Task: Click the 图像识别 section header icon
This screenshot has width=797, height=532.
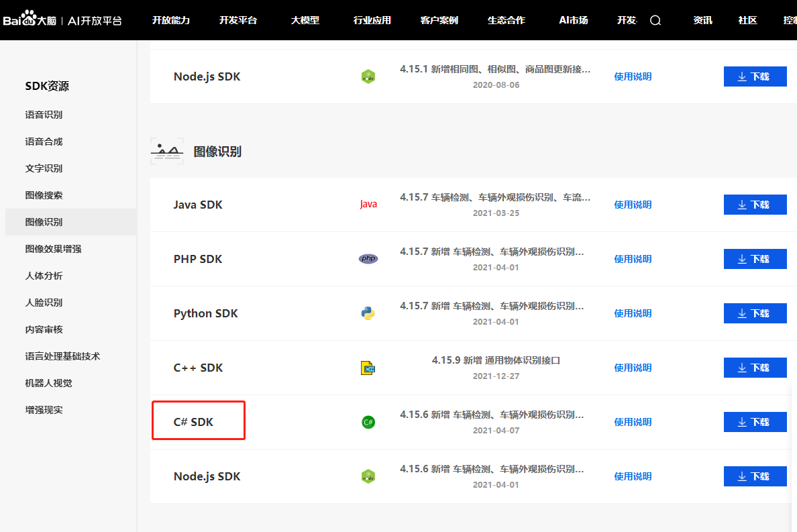Action: (x=167, y=152)
